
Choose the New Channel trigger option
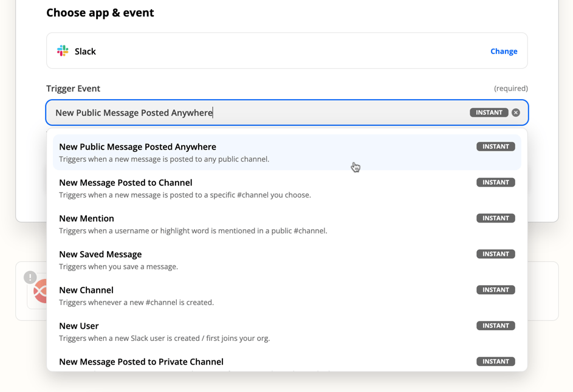tap(287, 295)
